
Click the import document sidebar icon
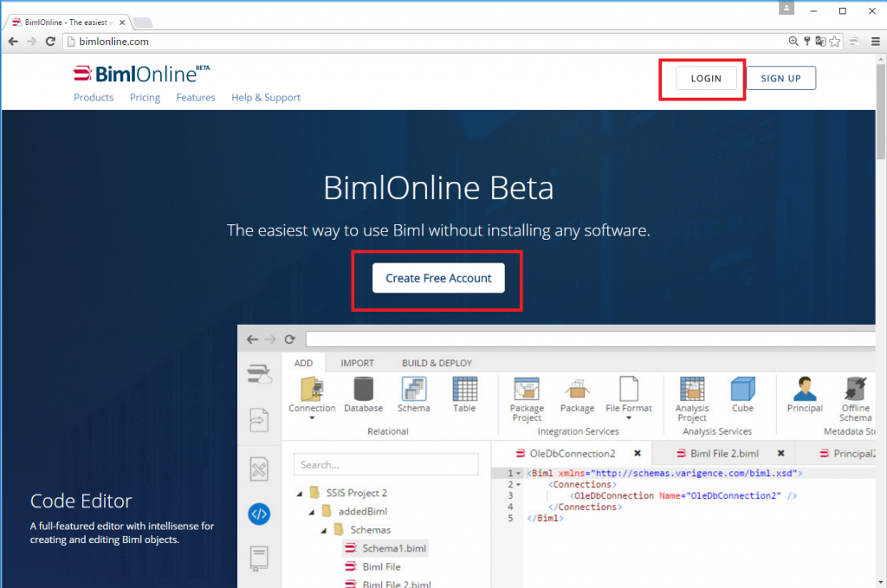(259, 420)
